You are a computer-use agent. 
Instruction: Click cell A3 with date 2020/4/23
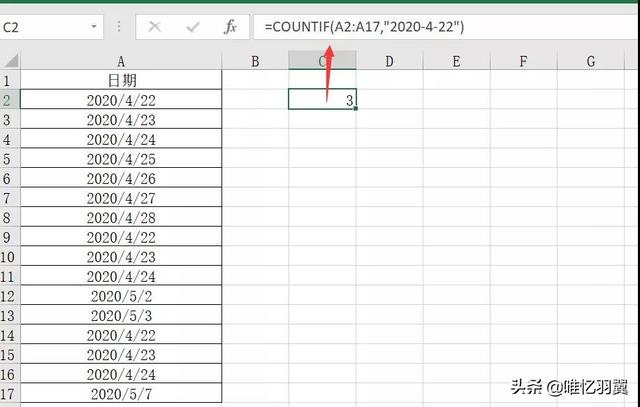(121, 119)
